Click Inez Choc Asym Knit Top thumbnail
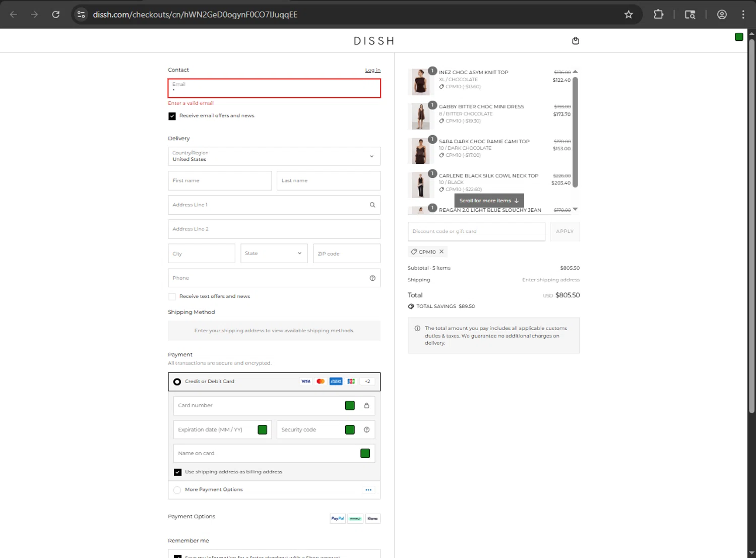The width and height of the screenshot is (756, 558). (x=420, y=82)
